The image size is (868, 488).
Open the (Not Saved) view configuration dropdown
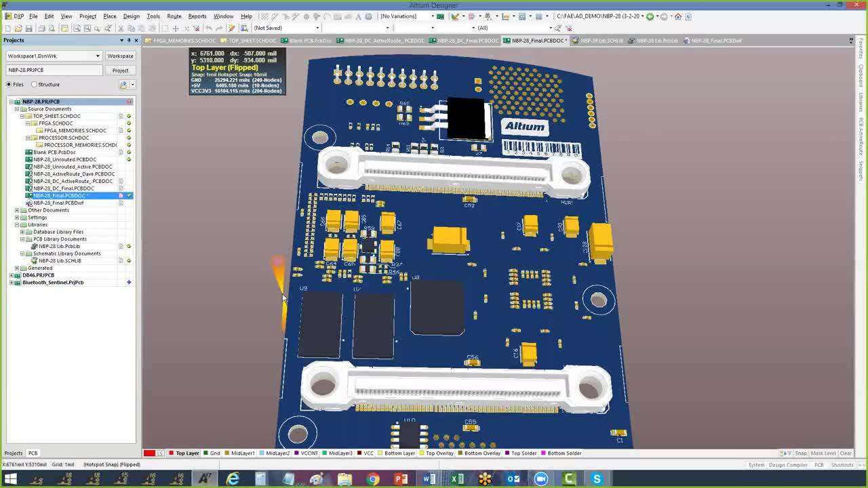click(317, 28)
